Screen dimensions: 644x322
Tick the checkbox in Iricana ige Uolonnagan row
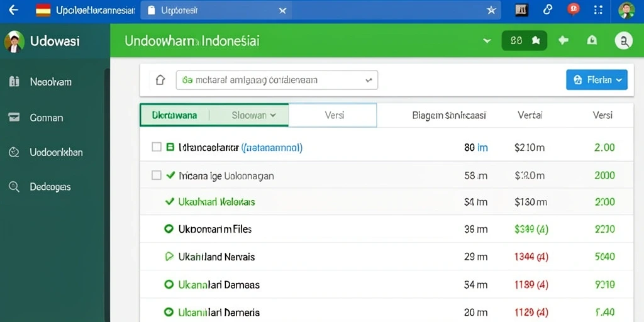(157, 175)
